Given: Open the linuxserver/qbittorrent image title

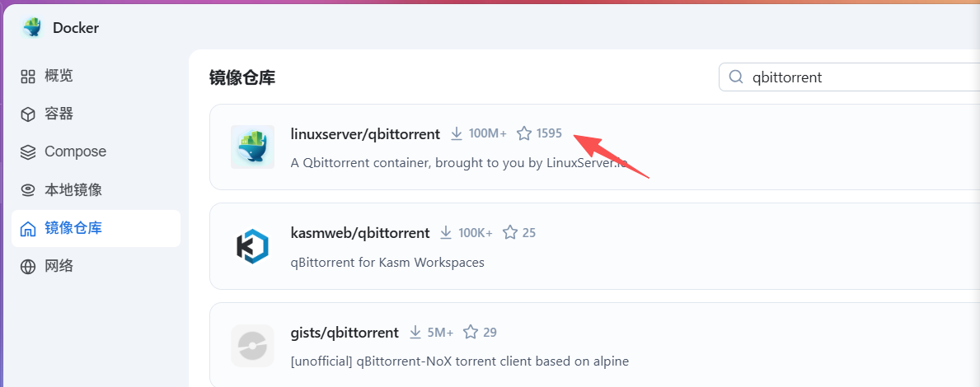Looking at the screenshot, I should point(365,133).
